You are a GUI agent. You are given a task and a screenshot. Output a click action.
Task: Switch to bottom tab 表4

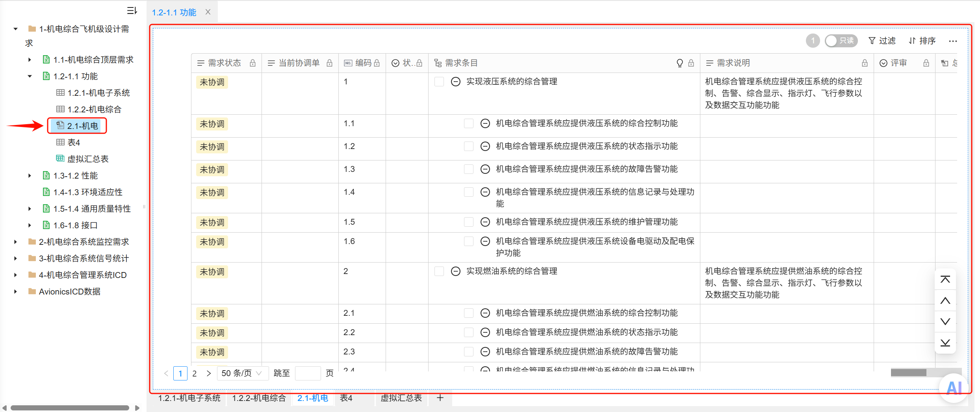pyautogui.click(x=346, y=398)
